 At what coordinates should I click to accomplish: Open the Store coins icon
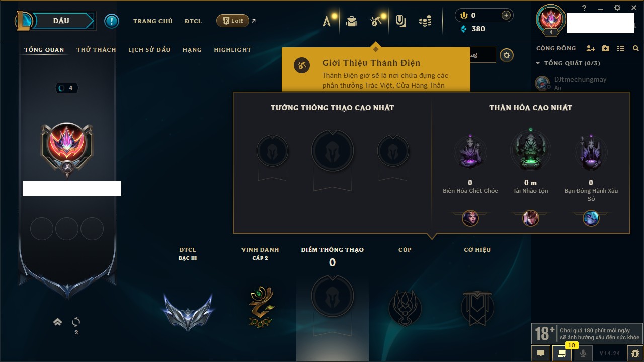[x=425, y=21]
